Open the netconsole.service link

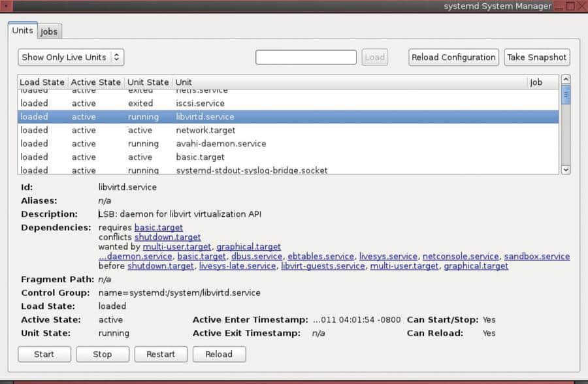pyautogui.click(x=461, y=257)
